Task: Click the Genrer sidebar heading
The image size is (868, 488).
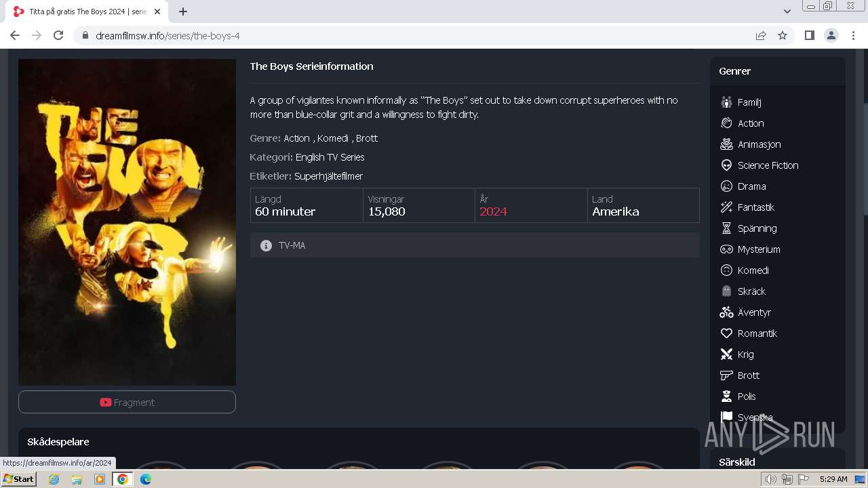Action: [735, 71]
